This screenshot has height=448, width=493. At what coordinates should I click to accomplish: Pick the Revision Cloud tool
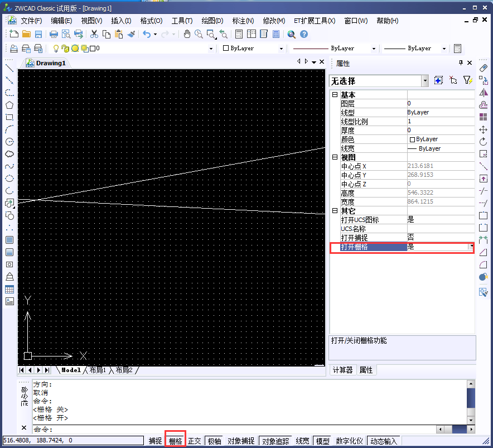tap(9, 154)
